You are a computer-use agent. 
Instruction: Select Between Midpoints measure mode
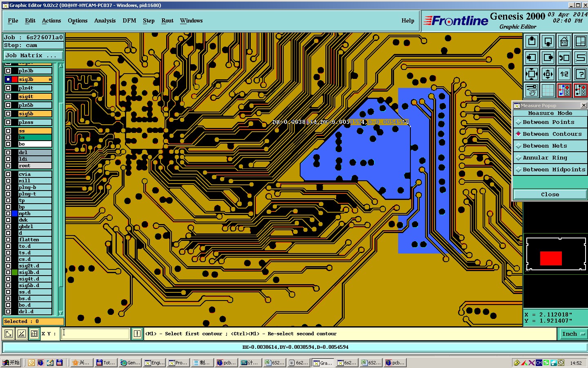[550, 170]
